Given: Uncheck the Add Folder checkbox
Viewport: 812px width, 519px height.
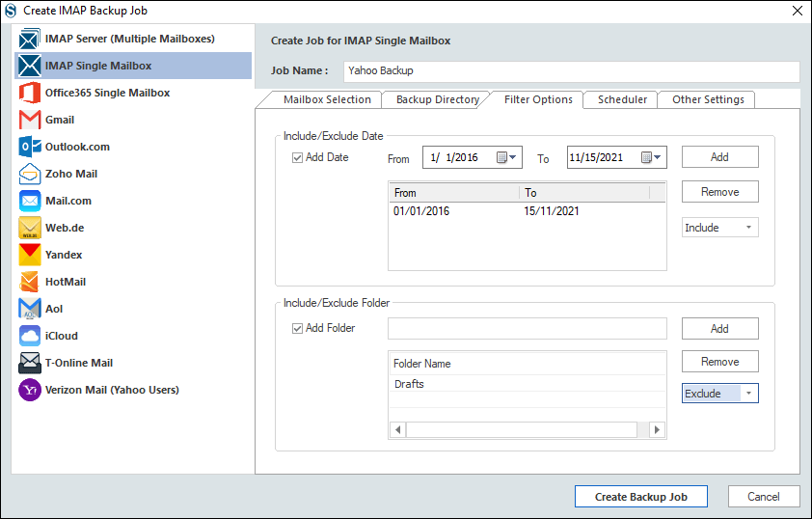Looking at the screenshot, I should (x=297, y=328).
